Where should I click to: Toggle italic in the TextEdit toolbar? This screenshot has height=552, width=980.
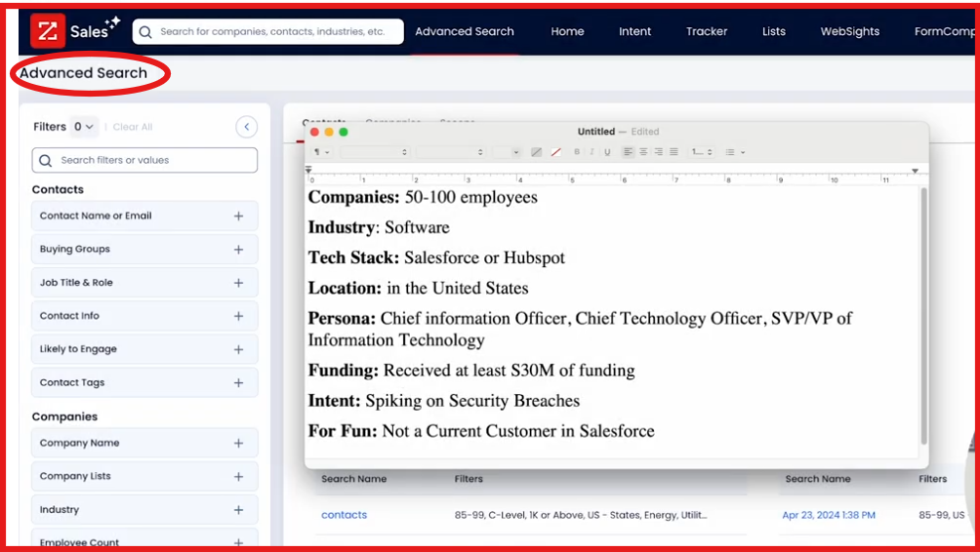[592, 152]
